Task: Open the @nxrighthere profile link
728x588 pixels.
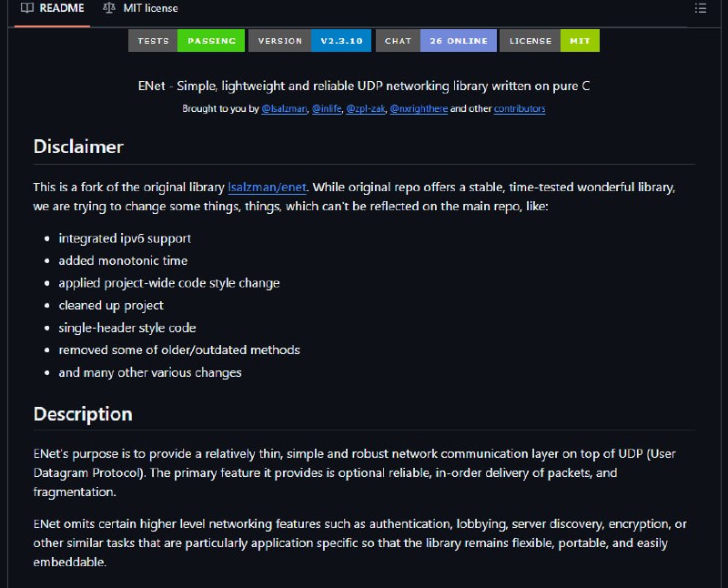Action: pos(419,108)
